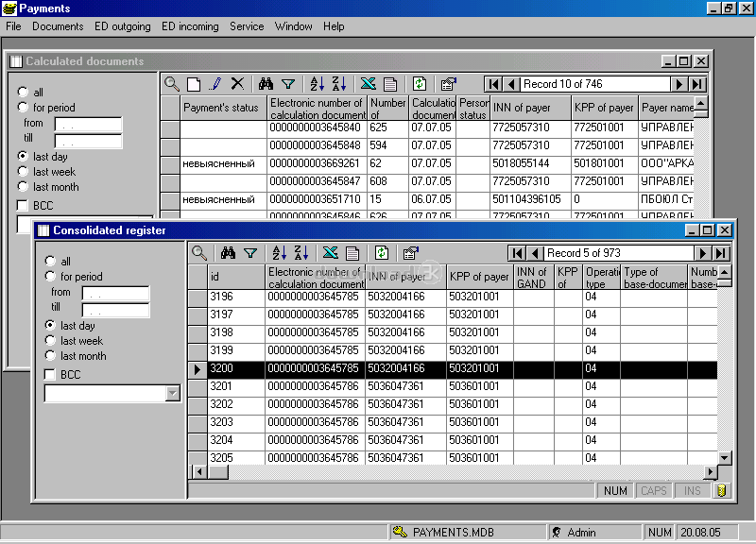
Task: Click report page icon in Calculated documents
Action: click(x=390, y=84)
